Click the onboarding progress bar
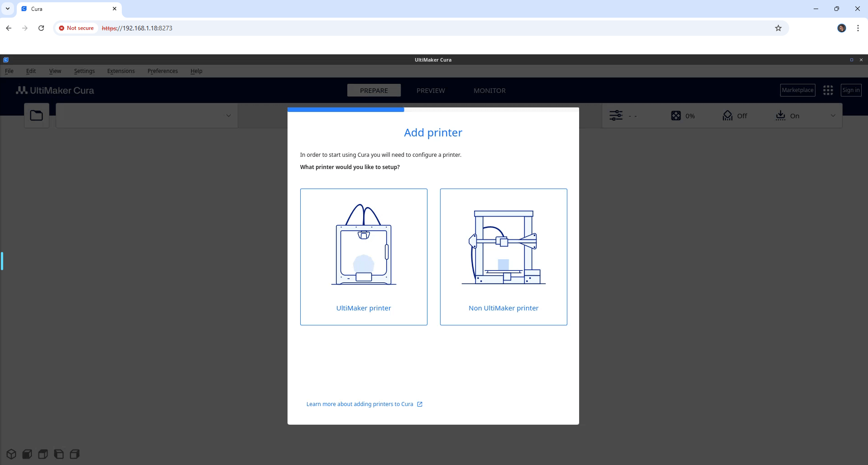 pos(433,109)
